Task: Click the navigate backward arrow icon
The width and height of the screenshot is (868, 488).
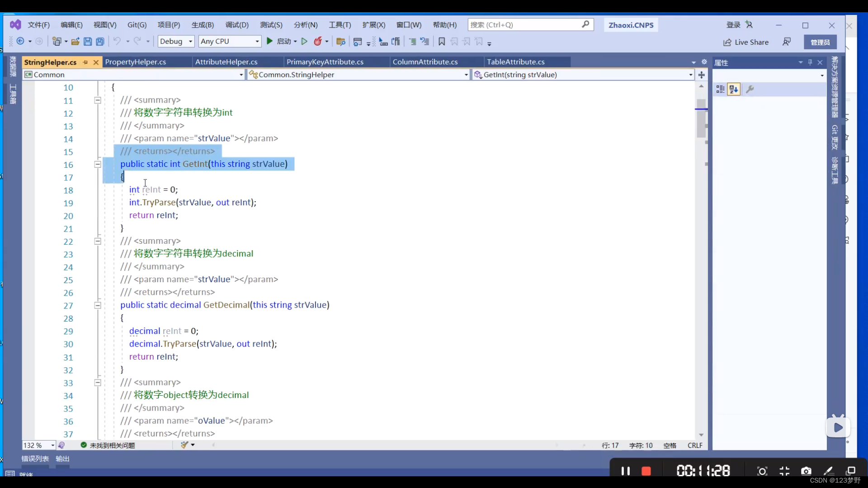Action: 20,41
